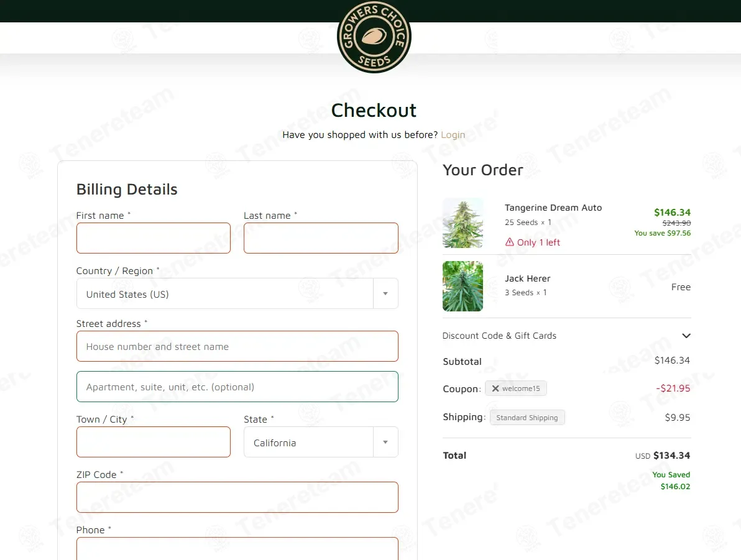Click the Your Order heading

point(482,170)
